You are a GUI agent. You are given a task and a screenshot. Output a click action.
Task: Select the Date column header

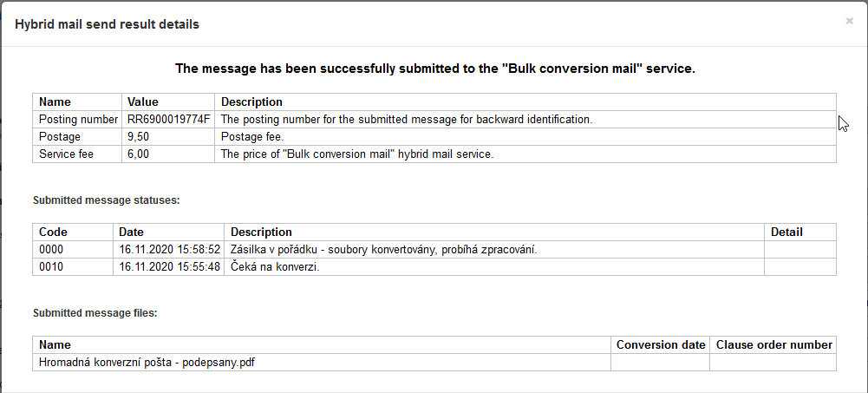132,233
